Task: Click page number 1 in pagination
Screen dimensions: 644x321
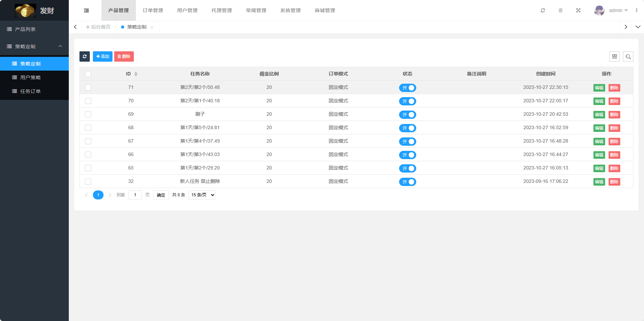Action: (x=98, y=195)
